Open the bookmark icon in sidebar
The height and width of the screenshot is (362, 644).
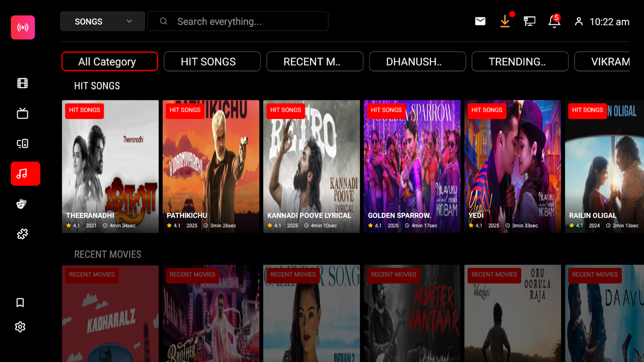(20, 302)
